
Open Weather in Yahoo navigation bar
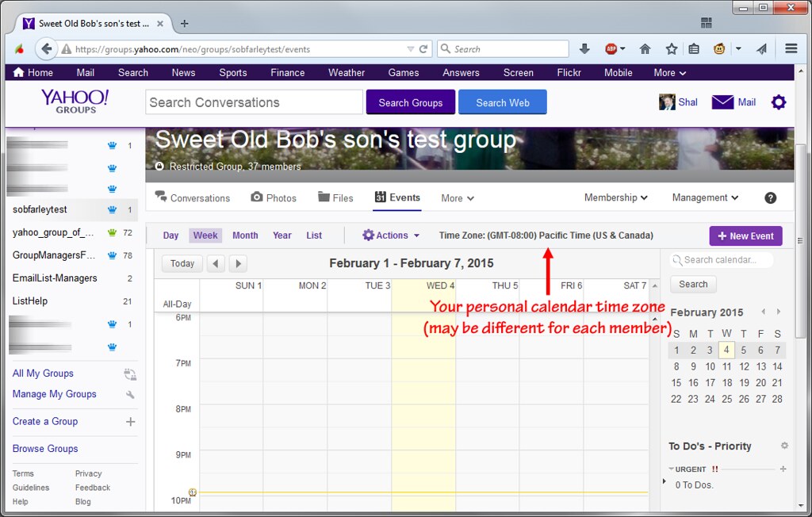tap(347, 72)
